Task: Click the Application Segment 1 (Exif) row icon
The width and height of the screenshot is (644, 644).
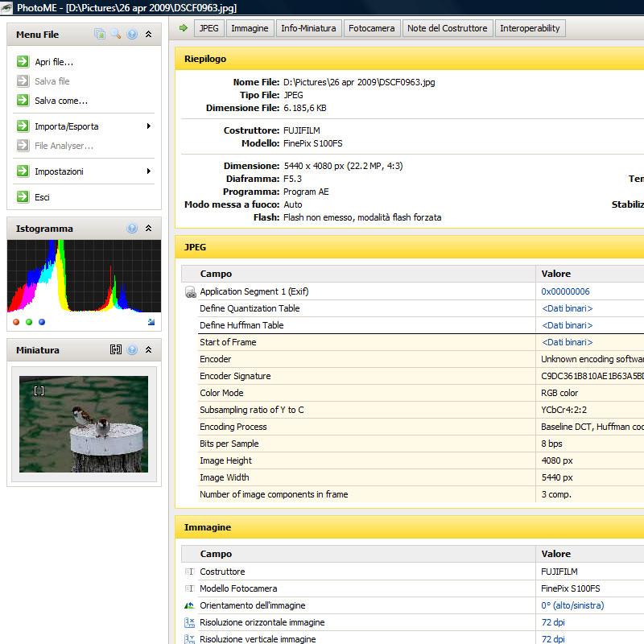Action: (190, 292)
